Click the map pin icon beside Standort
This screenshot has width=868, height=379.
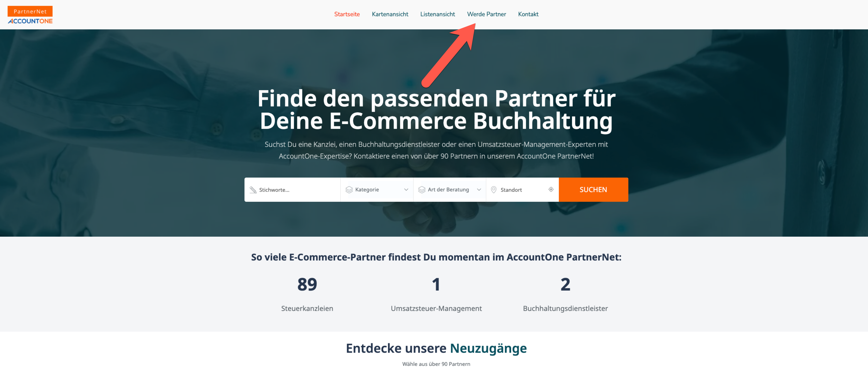pyautogui.click(x=494, y=190)
